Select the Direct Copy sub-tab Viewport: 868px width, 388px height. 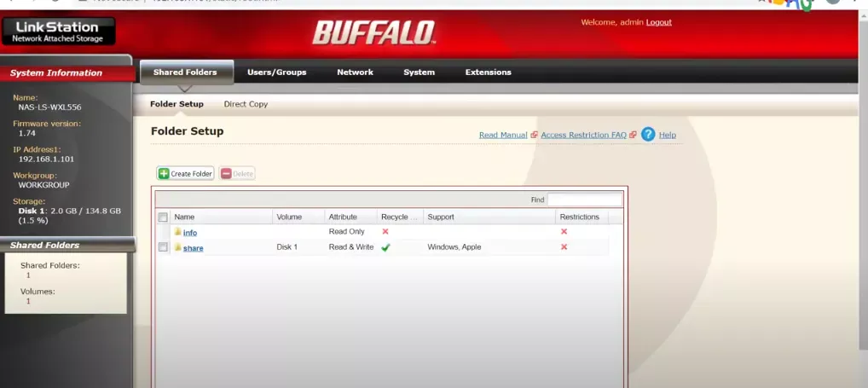[x=246, y=104]
